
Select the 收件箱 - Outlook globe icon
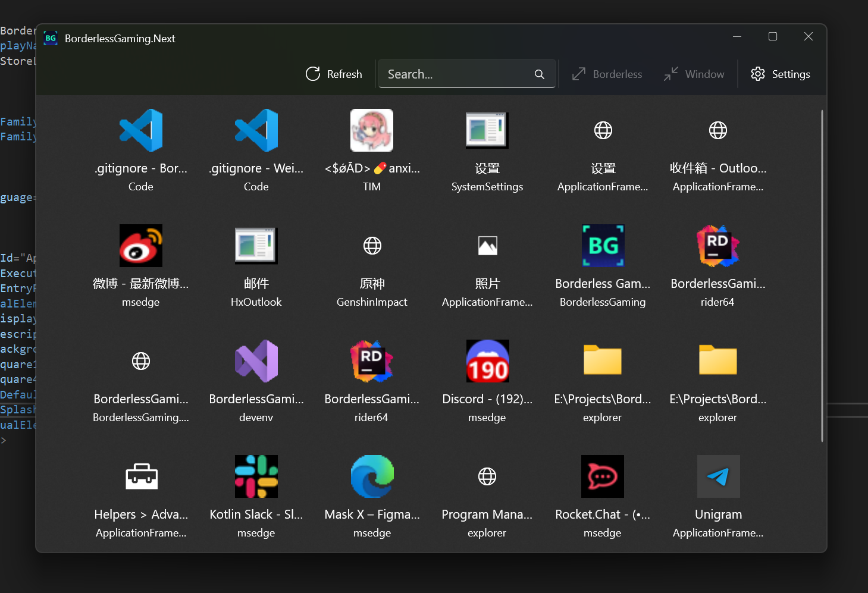click(x=718, y=130)
